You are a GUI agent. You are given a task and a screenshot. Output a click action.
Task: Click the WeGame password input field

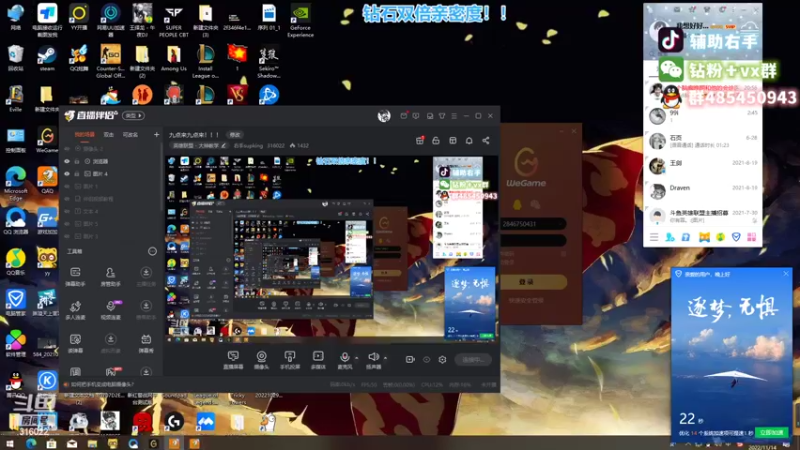tap(533, 240)
